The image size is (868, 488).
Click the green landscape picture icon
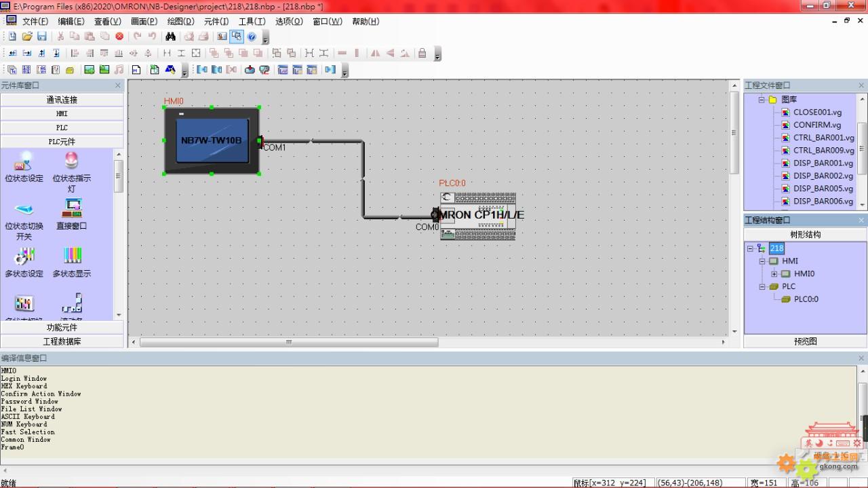coord(89,69)
